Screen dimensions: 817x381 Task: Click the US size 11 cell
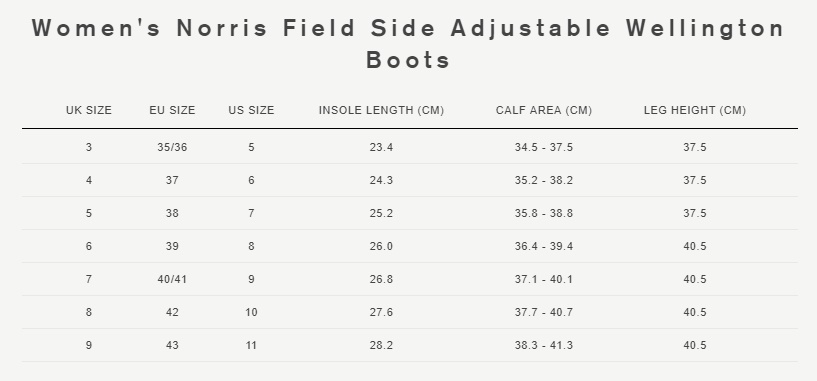(251, 346)
